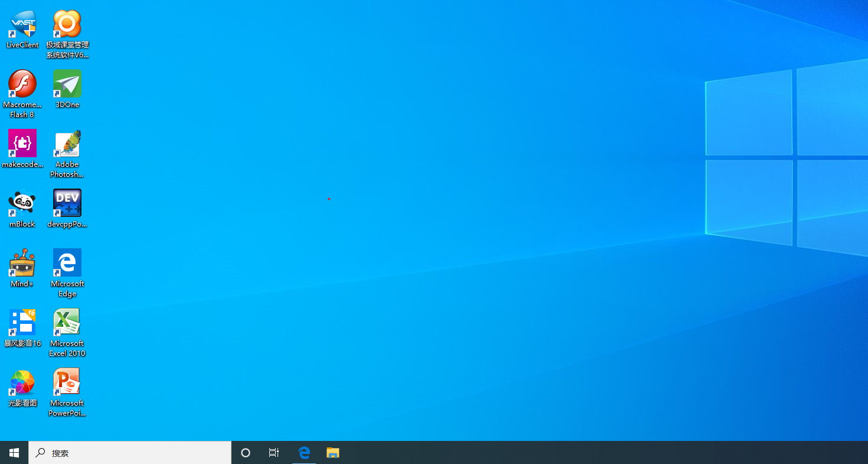Open File Explorer from the taskbar
Image resolution: width=868 pixels, height=464 pixels.
point(333,453)
